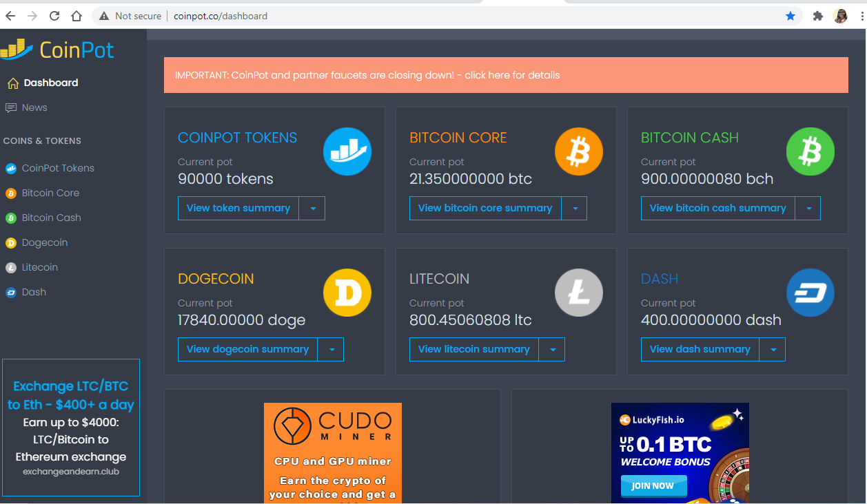Image resolution: width=867 pixels, height=504 pixels.
Task: Click the browser address bar URL
Action: tap(221, 16)
